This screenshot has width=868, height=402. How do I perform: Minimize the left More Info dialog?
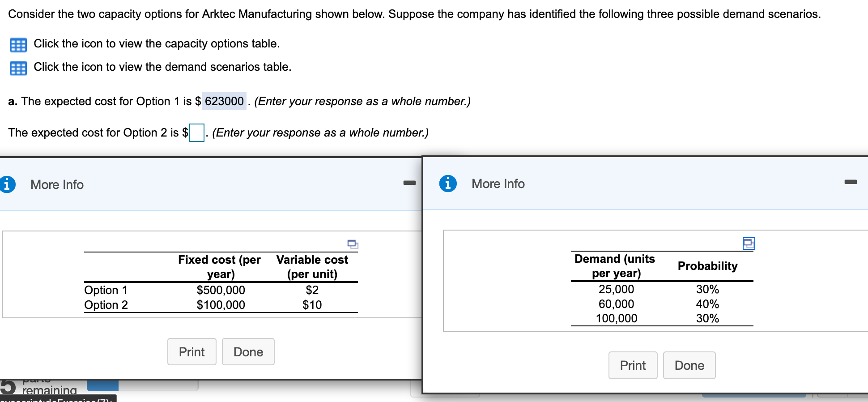tap(409, 183)
